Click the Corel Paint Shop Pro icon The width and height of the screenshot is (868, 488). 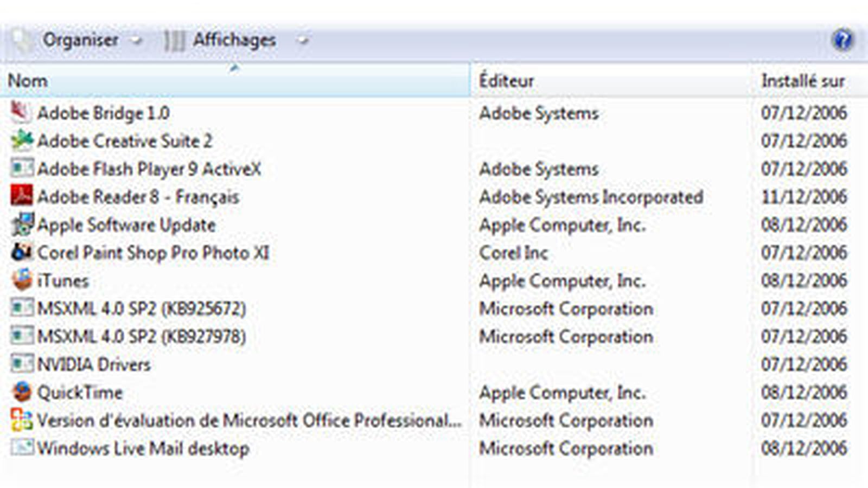pos(22,252)
